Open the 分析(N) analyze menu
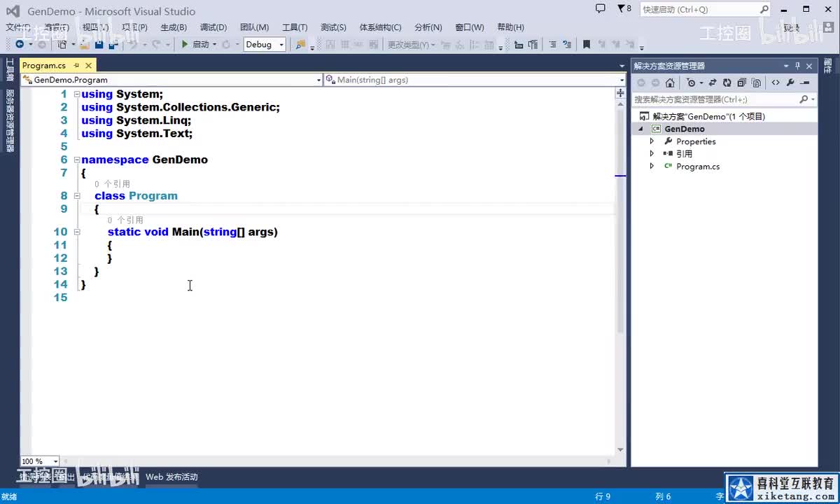This screenshot has width=840, height=504. pyautogui.click(x=428, y=27)
